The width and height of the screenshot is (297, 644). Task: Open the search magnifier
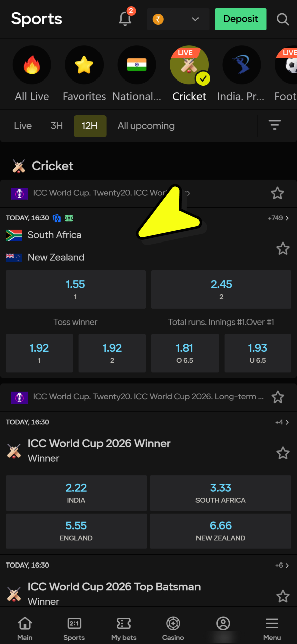click(283, 19)
